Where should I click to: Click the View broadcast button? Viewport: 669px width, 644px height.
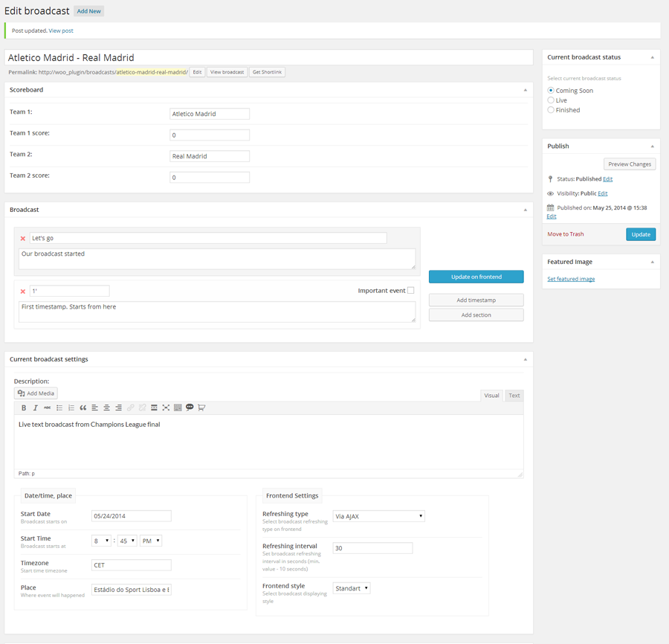click(x=227, y=72)
